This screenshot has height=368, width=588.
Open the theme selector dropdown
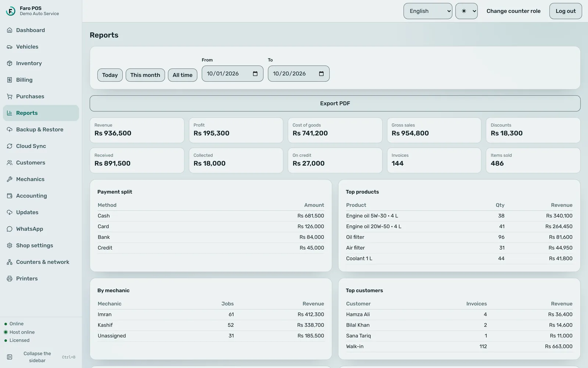(466, 11)
